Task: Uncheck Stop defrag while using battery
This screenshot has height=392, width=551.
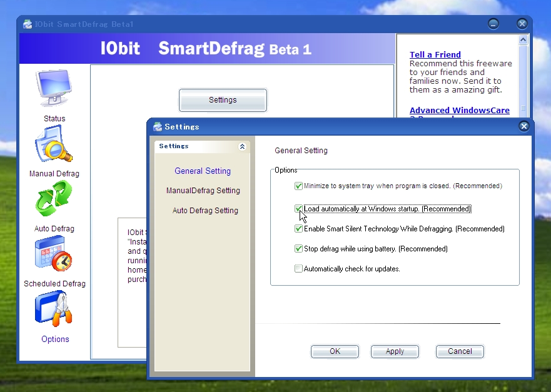Action: (298, 249)
